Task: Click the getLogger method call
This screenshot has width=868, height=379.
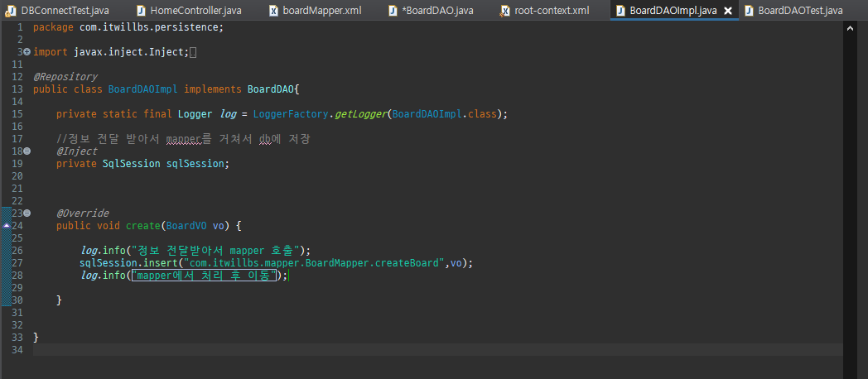Action: point(360,114)
